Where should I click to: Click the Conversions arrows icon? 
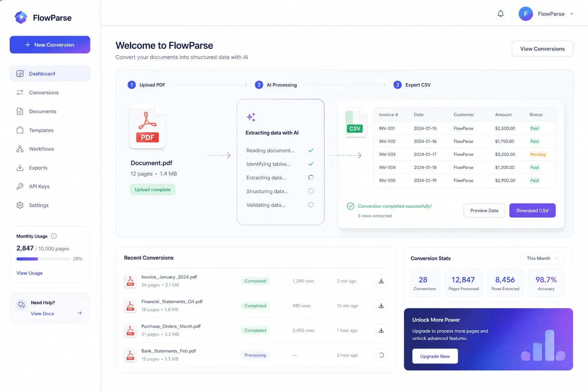[x=20, y=93]
